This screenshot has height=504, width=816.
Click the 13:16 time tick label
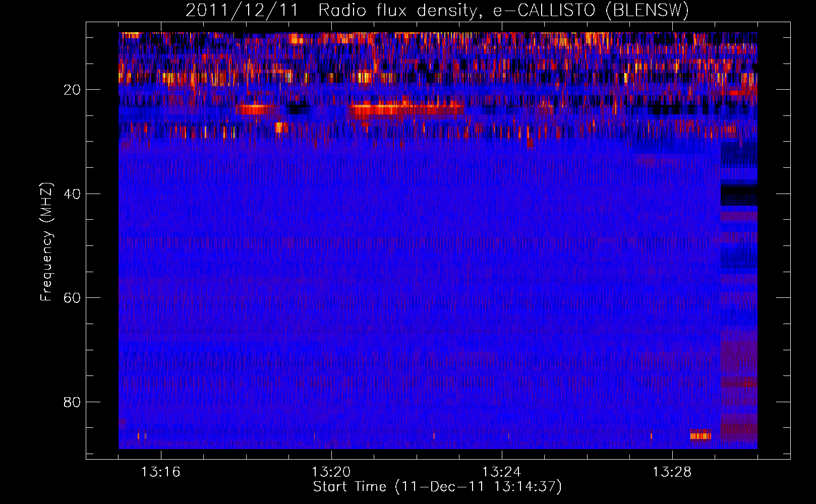[x=160, y=472]
